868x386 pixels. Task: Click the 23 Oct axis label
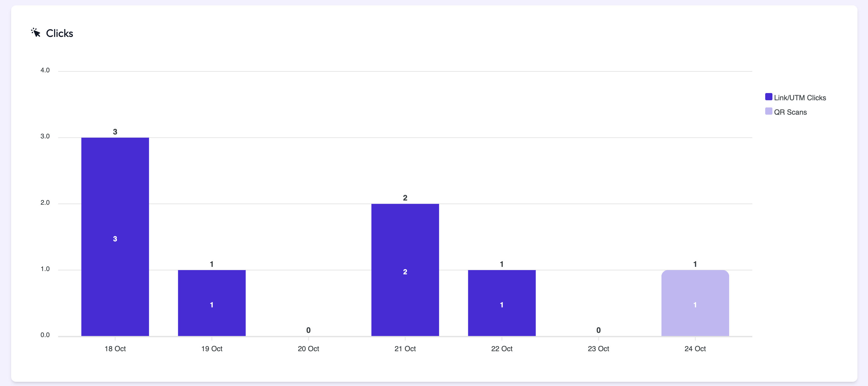click(598, 349)
